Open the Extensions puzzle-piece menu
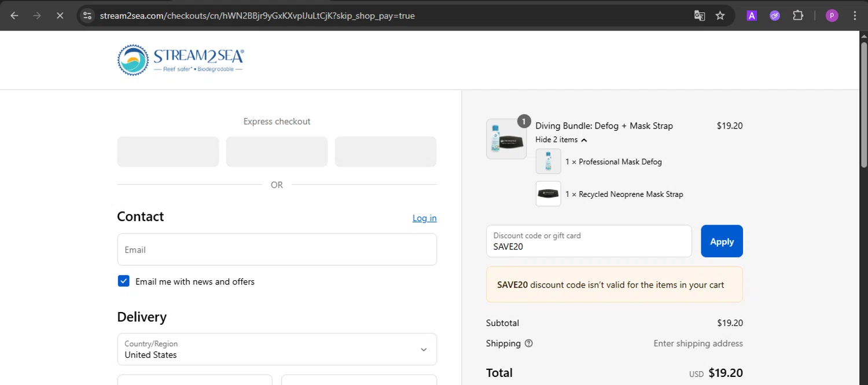Screen dimensions: 868x385 (798, 16)
